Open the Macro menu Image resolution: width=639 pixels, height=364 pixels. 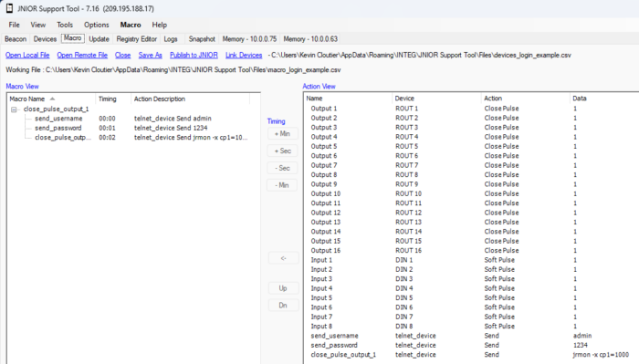pyautogui.click(x=131, y=25)
